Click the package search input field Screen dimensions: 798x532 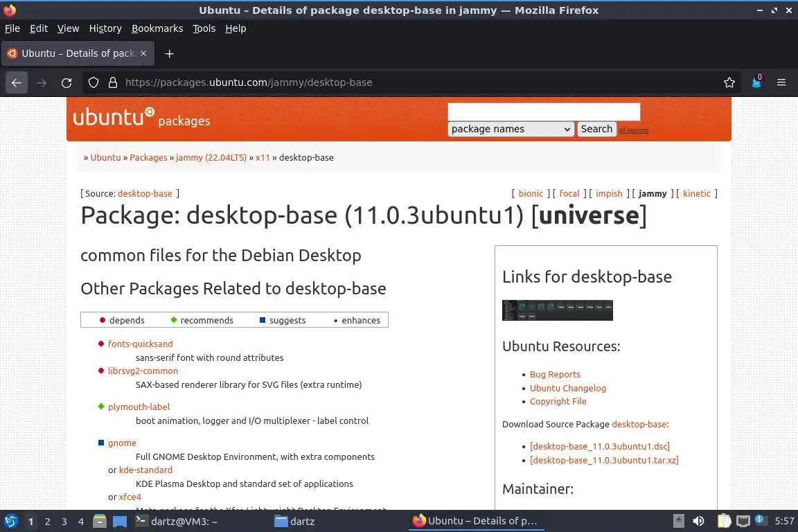[544, 112]
